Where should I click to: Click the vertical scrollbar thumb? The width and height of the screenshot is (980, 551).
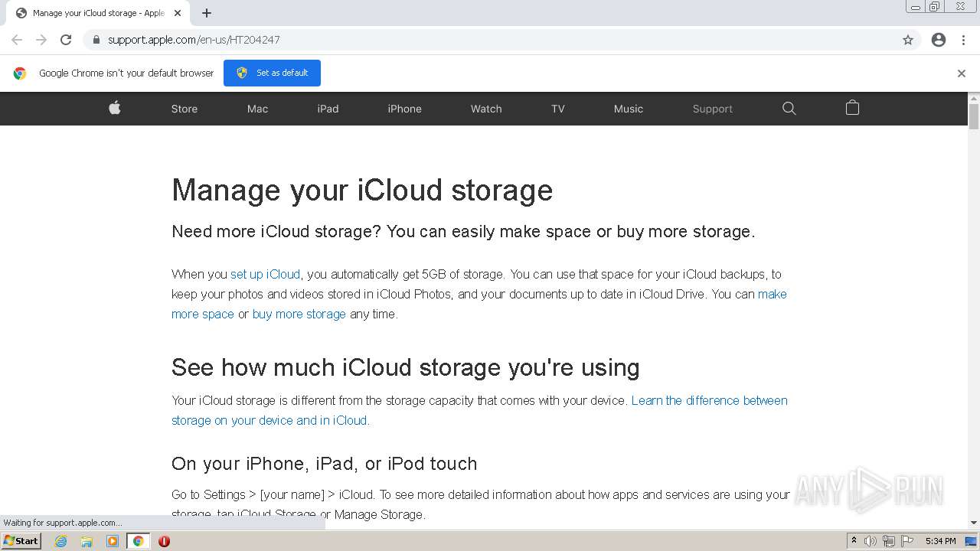tap(974, 116)
